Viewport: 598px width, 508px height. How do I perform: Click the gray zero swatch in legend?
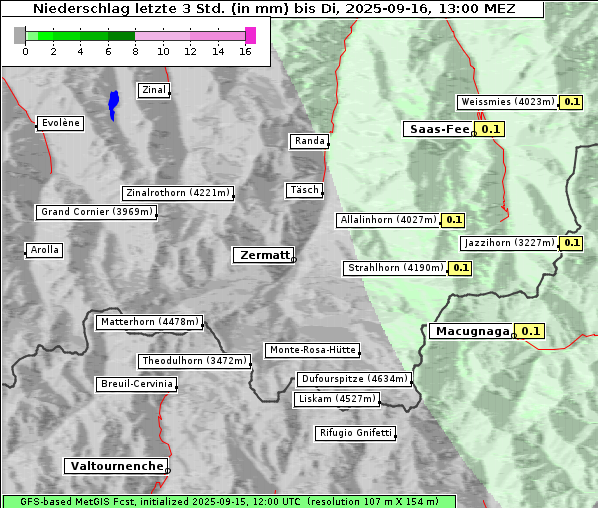click(x=19, y=35)
